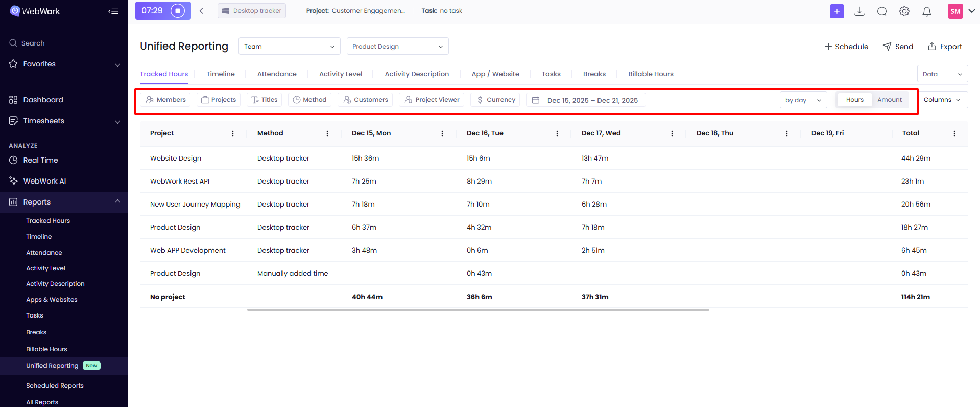This screenshot has height=407, width=980.
Task: Open the Columns dropdown
Action: 942,100
